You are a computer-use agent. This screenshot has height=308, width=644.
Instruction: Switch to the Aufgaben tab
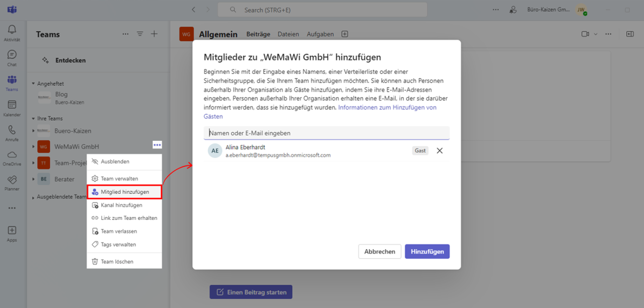pyautogui.click(x=320, y=34)
